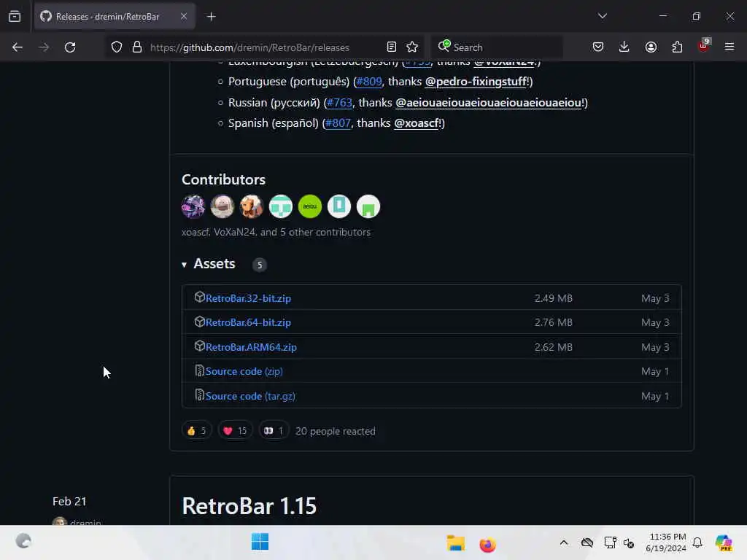This screenshot has height=560, width=747.
Task: Select the Releases dremin/RetroBar tab
Action: pyautogui.click(x=115, y=17)
